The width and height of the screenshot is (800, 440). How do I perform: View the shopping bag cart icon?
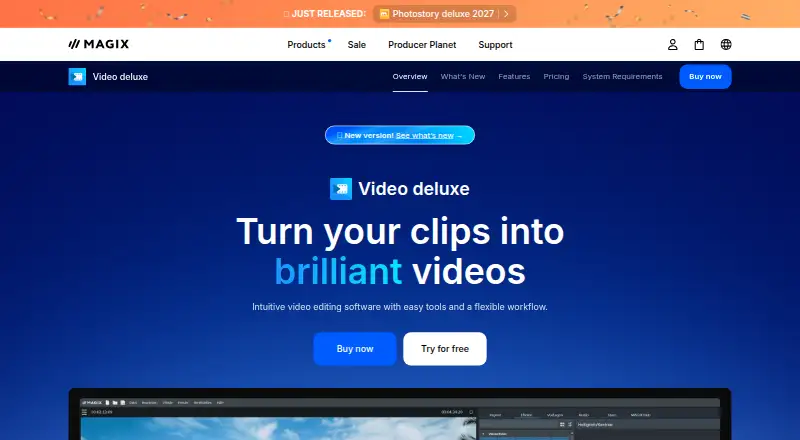coord(699,44)
